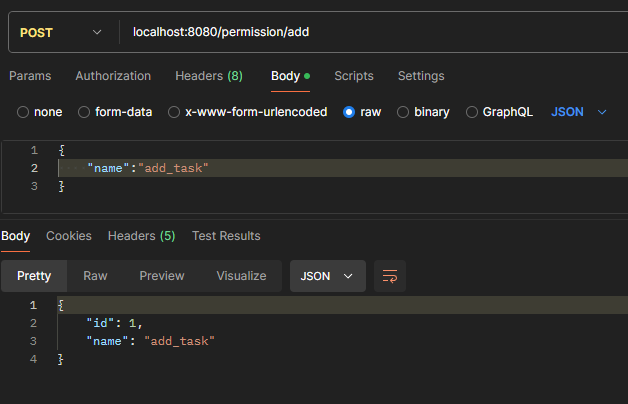Viewport: 628px width, 404px height.
Task: Open the Authorization tab
Action: pos(113,76)
